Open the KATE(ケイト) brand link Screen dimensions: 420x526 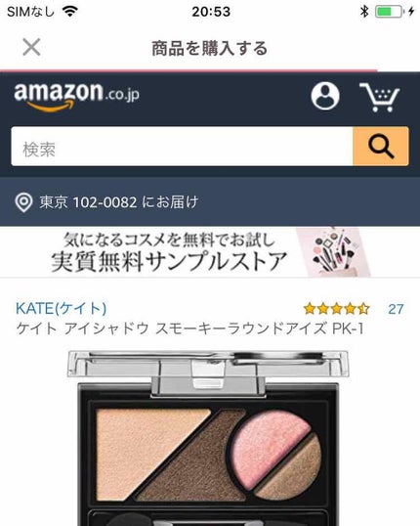(x=61, y=308)
